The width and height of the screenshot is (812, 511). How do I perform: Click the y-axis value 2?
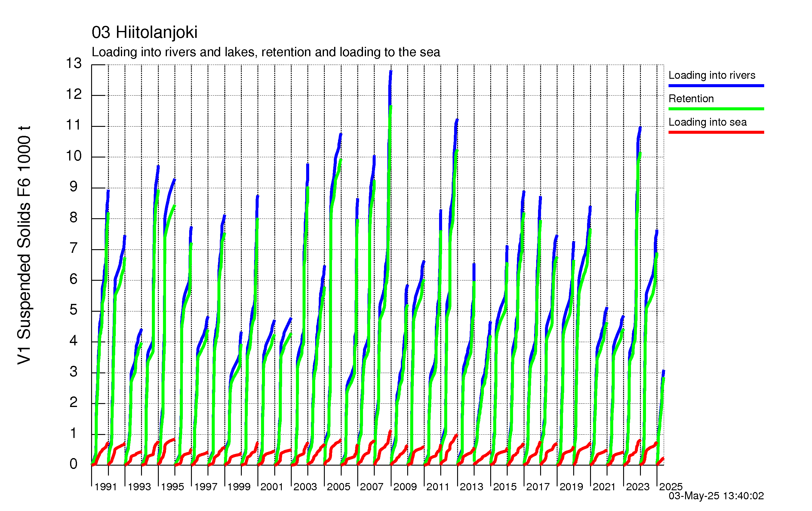click(x=73, y=402)
